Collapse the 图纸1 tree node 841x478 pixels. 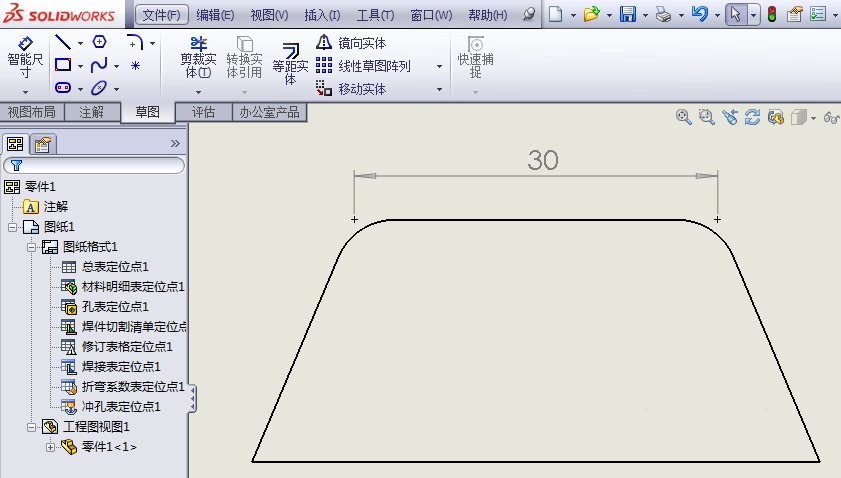tap(12, 227)
